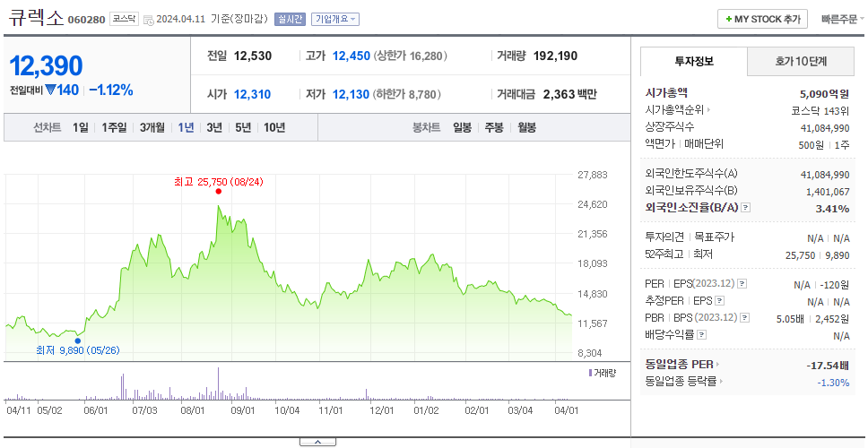Click the 52주최고 최저 value 25,750 | 9,890

(x=818, y=255)
